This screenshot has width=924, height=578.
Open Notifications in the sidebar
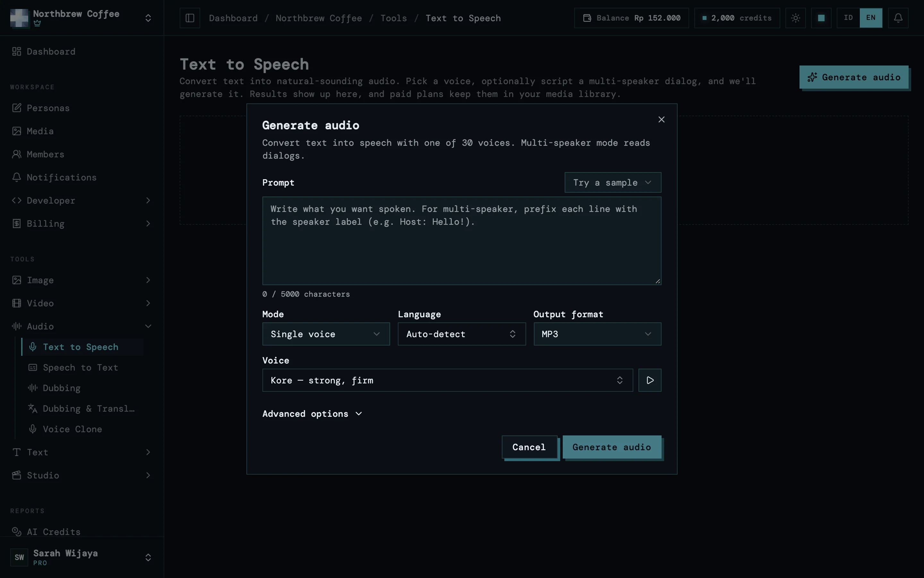[82, 177]
